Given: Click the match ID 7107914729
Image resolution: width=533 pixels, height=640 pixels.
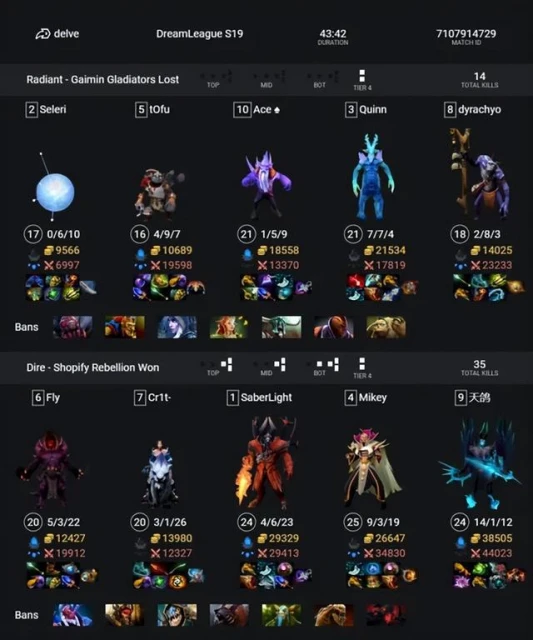Looking at the screenshot, I should pyautogui.click(x=466, y=33).
